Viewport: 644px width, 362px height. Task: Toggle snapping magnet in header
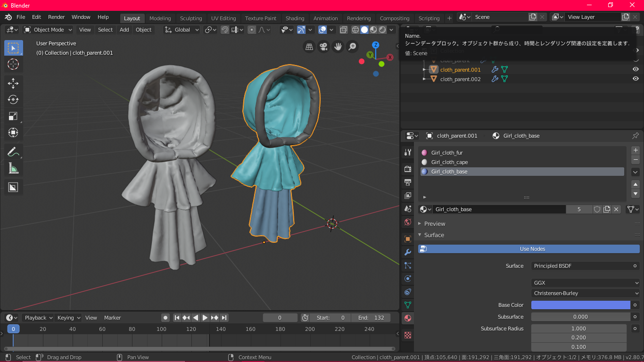225,30
